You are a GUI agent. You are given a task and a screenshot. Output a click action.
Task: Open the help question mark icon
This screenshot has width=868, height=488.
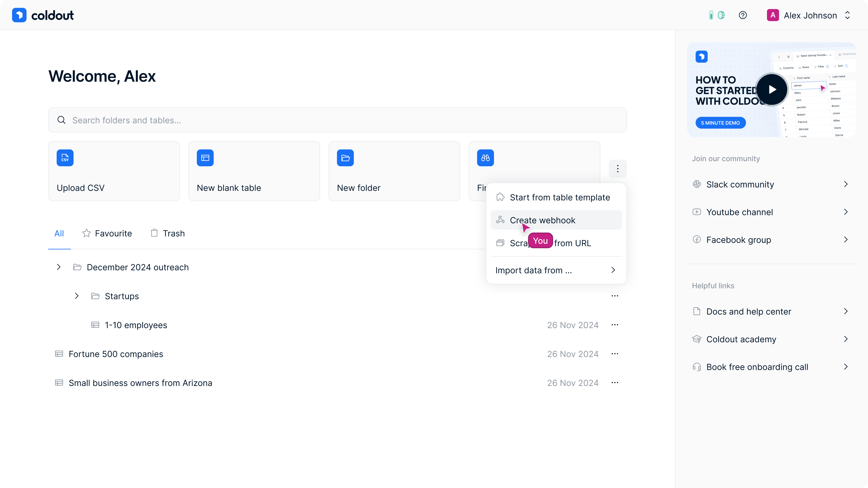pyautogui.click(x=743, y=15)
